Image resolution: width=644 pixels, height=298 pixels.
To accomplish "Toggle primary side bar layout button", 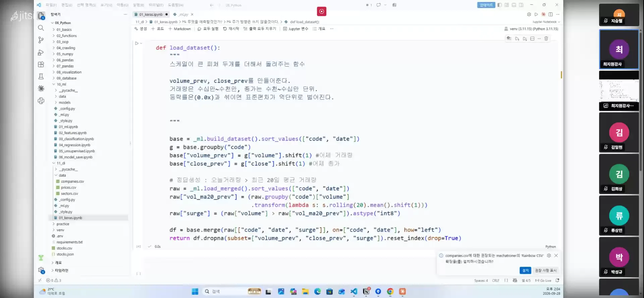I will click(x=499, y=5).
